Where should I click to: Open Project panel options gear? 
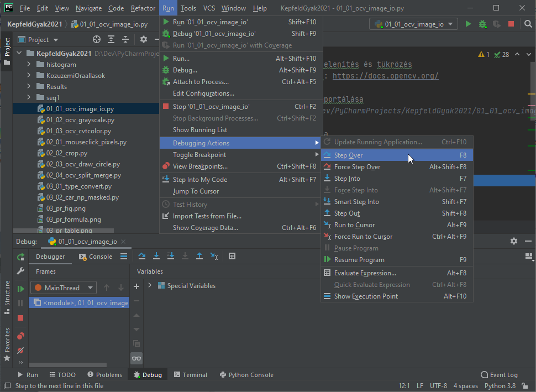tap(144, 40)
